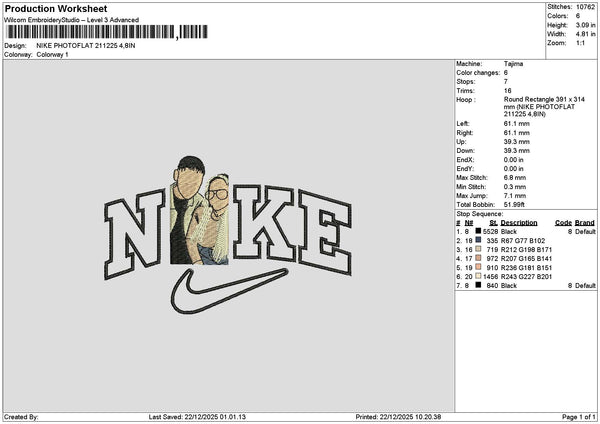Select the Page 1 of 1 footer text
The width and height of the screenshot is (600, 424).
pos(579,417)
